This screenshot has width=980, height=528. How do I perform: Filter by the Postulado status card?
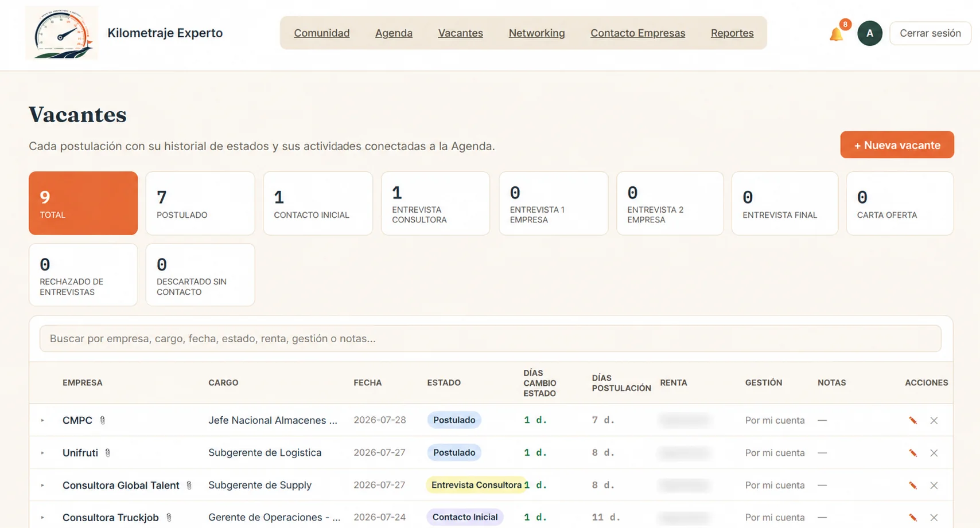tap(200, 203)
